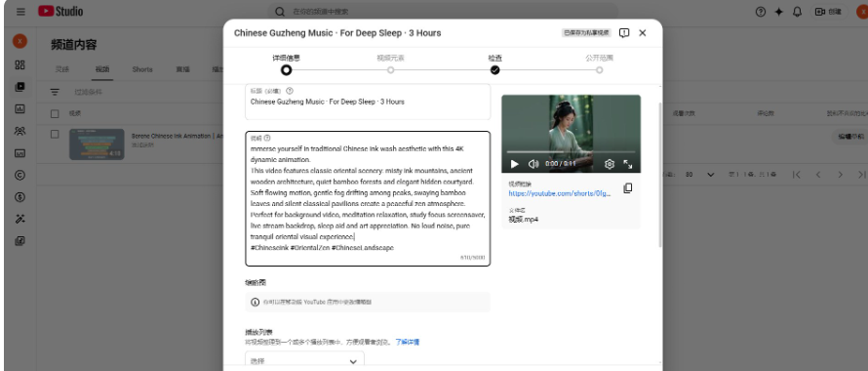Screen dimensions: 868x371
Task: Switch to the Live tab
Action: click(182, 69)
